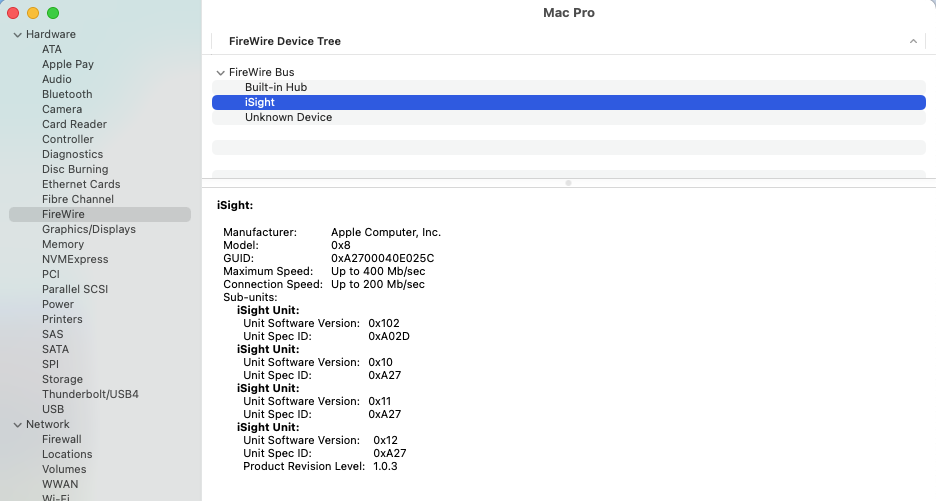Open Parallel SCSI information
Viewport: 936px width, 501px height.
(75, 289)
